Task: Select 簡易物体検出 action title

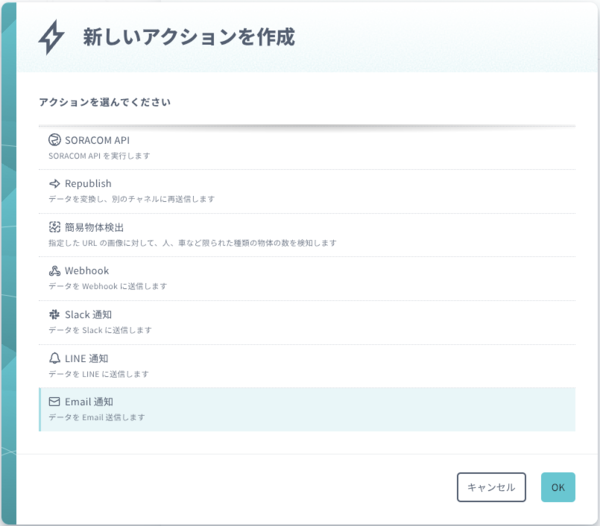Action: (x=94, y=227)
